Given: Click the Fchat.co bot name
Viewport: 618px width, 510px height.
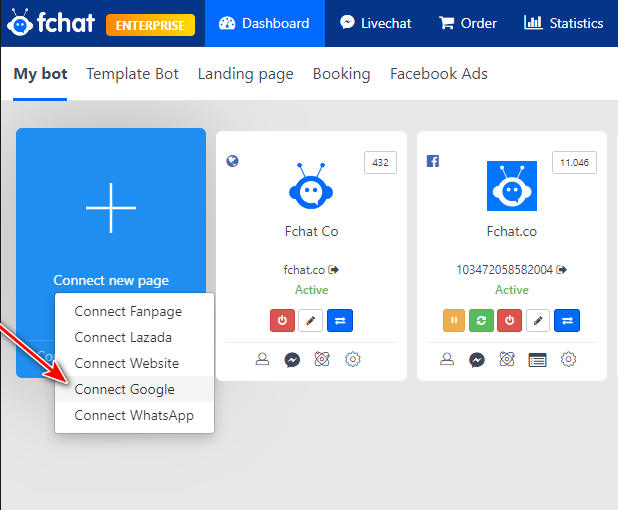Looking at the screenshot, I should [512, 231].
